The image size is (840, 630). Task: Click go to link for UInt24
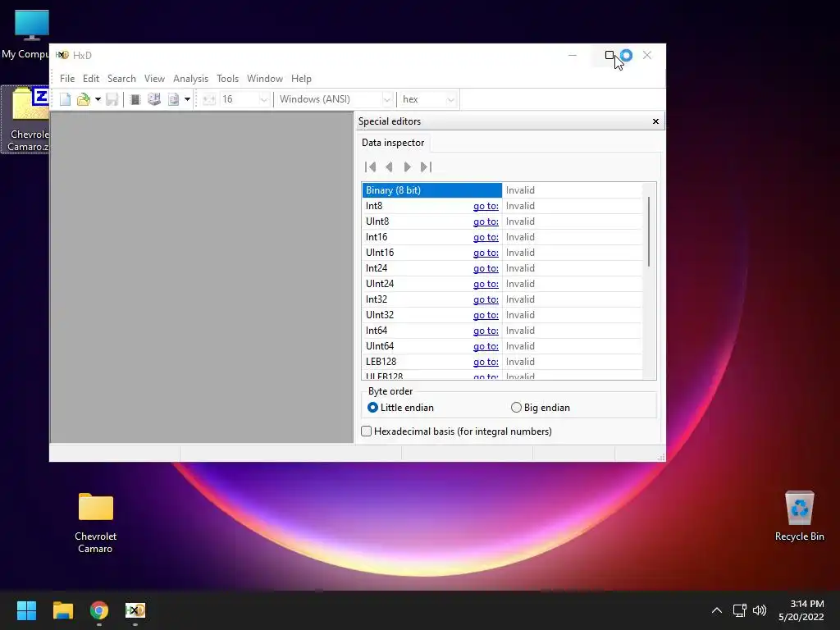point(486,283)
